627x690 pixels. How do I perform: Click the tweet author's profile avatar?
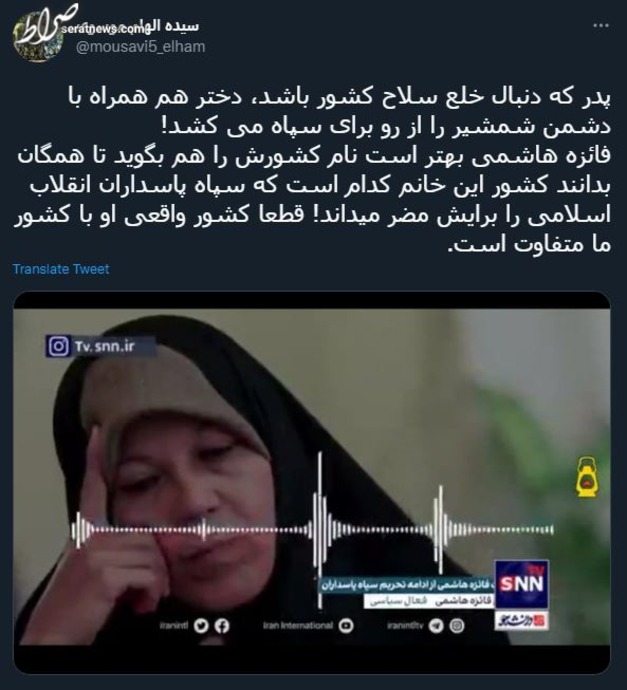pos(39,37)
